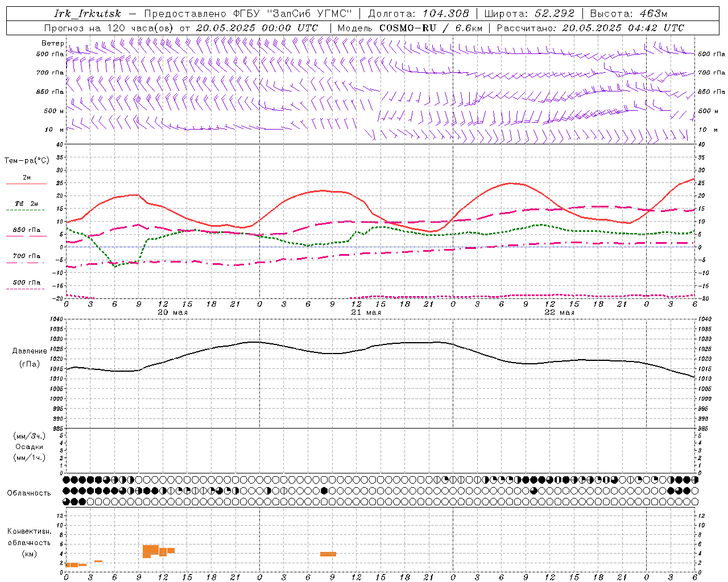The width and height of the screenshot is (728, 582).
Task: Click the Конвективн. label
Action: click(x=30, y=531)
